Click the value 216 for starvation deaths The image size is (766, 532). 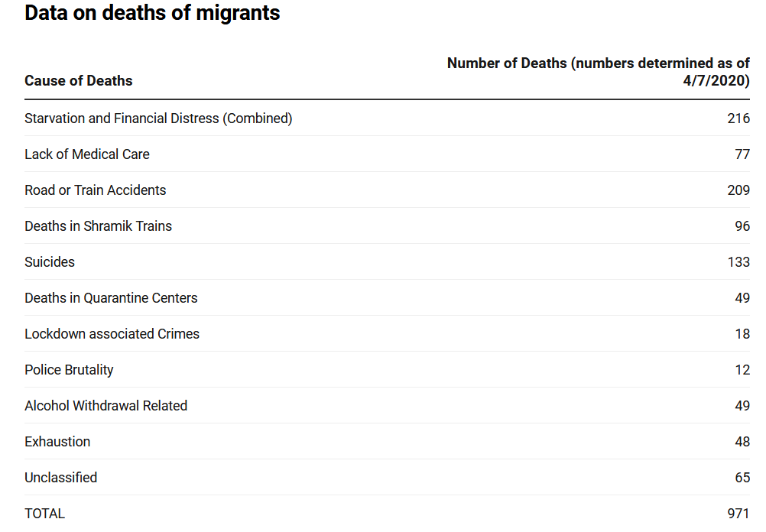pos(738,118)
